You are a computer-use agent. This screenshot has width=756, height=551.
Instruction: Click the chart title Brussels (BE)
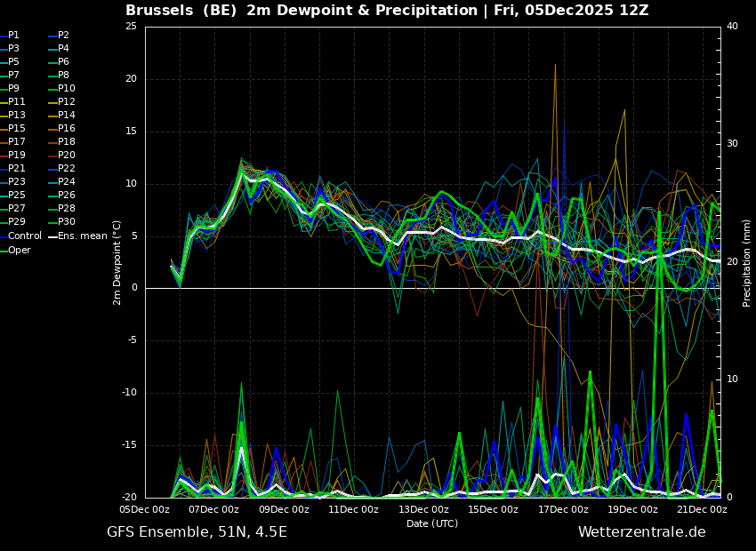(182, 11)
